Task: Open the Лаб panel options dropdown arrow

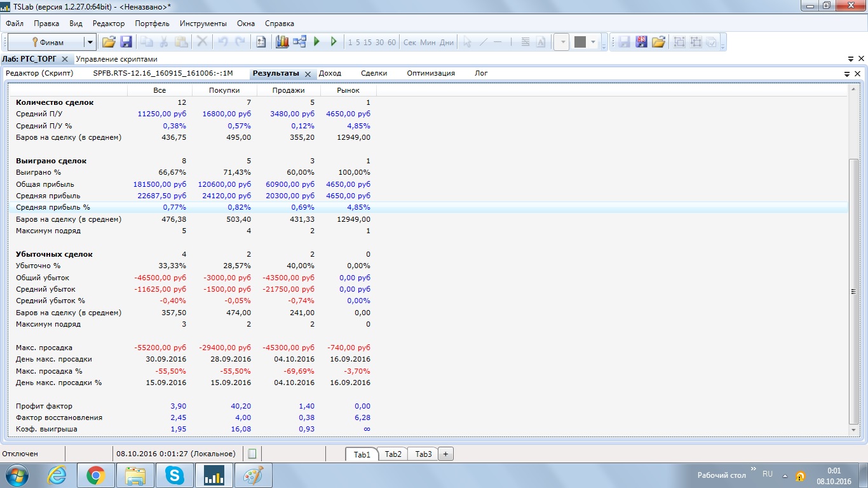Action: point(851,59)
